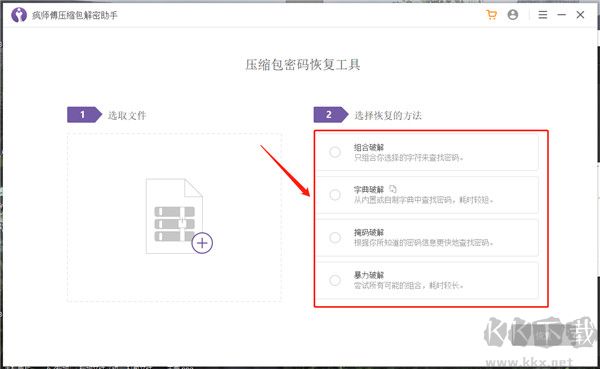Select the 字典破解 radio button
The width and height of the screenshot is (600, 369).
click(x=335, y=195)
